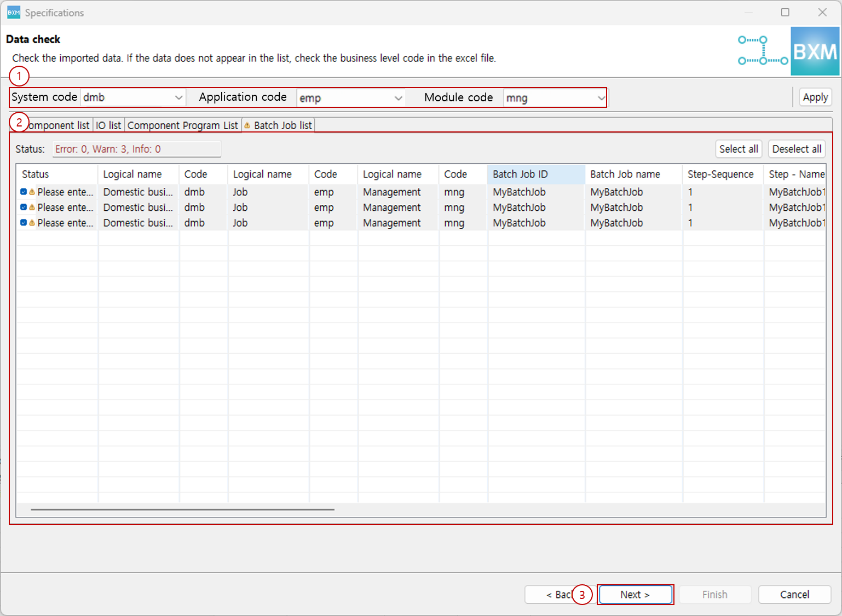Toggle the second row's status checkbox
This screenshot has height=616, width=842.
pyautogui.click(x=24, y=208)
